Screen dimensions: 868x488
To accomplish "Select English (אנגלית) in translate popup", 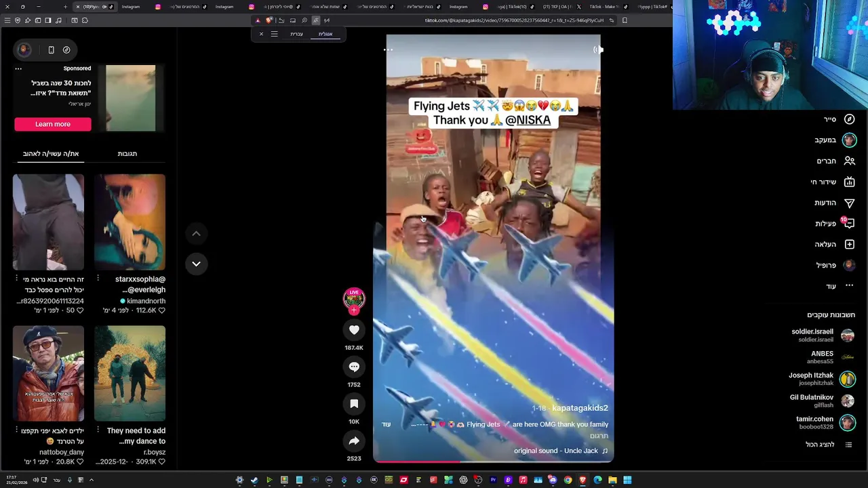I will 325,34.
